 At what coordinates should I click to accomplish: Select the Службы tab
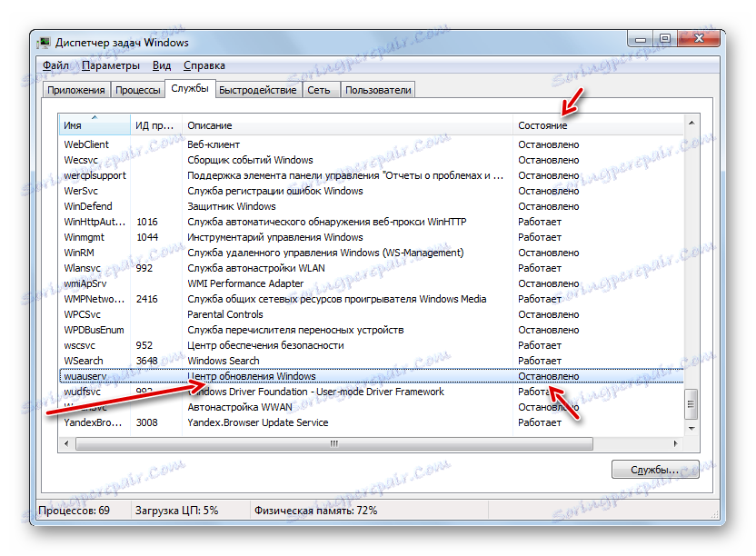pos(190,89)
